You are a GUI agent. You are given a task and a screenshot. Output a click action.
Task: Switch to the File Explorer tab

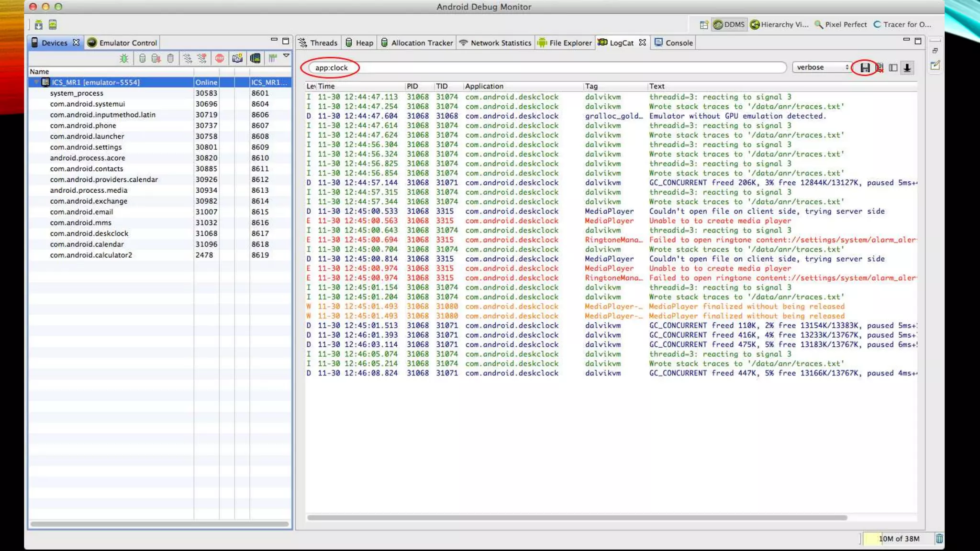565,43
